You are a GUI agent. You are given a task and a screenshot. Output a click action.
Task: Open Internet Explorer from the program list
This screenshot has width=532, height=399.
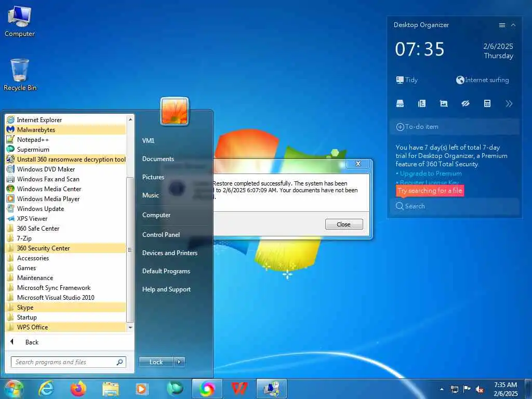click(66, 120)
